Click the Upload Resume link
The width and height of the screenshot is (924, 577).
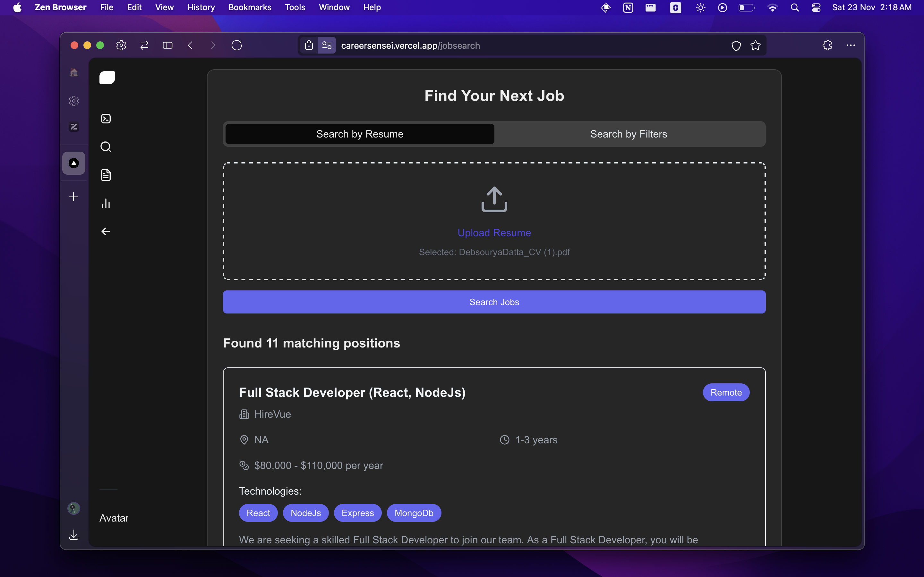coord(494,233)
